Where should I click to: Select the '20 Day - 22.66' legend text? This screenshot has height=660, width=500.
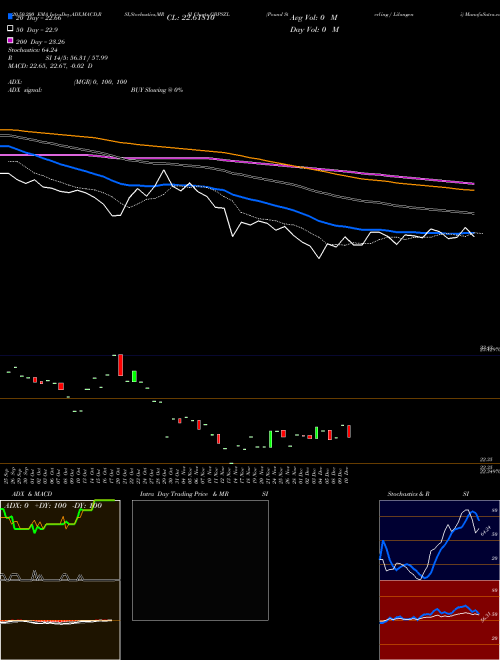pos(39,18)
